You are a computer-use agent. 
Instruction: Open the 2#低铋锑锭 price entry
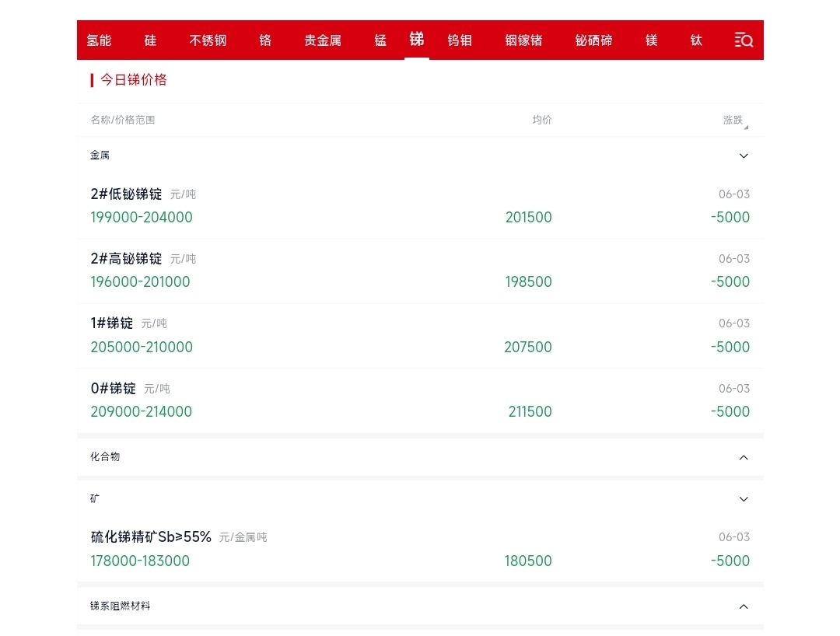click(x=420, y=206)
